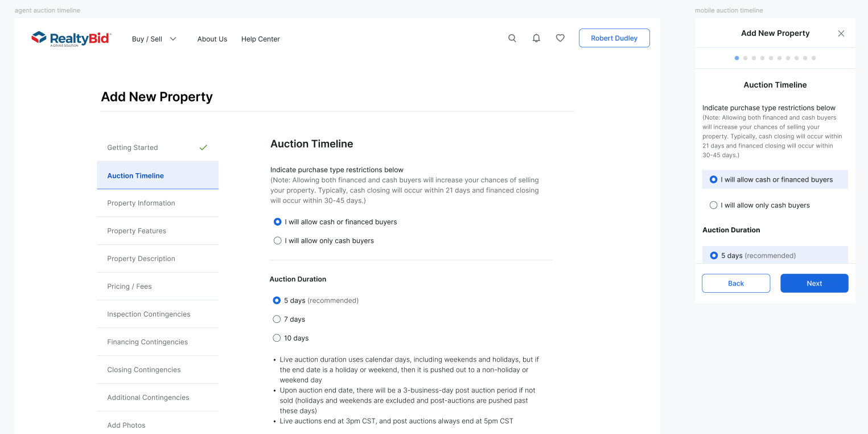Choose the 7 days auction duration

(289, 320)
